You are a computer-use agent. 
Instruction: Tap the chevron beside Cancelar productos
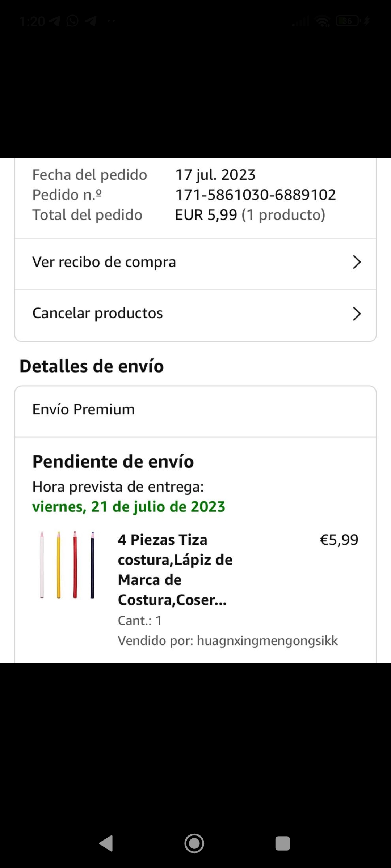click(x=357, y=314)
